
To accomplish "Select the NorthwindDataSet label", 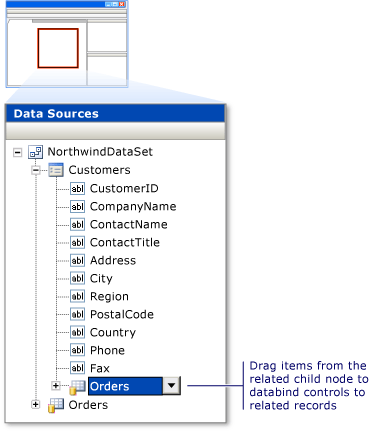I will (100, 152).
